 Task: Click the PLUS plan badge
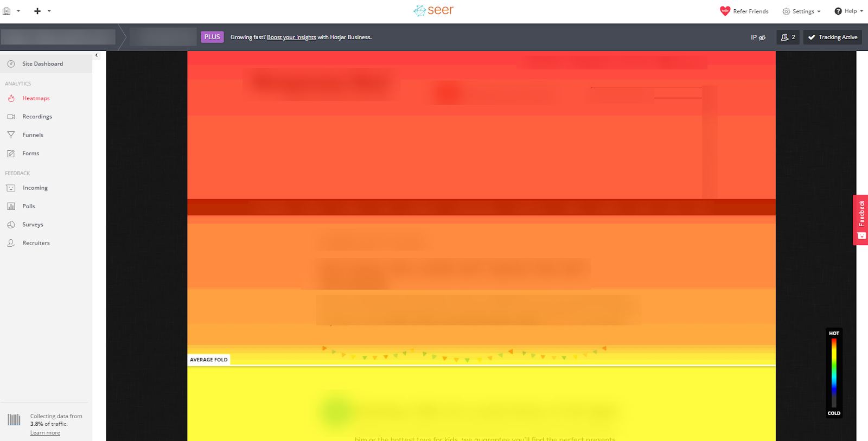click(x=212, y=37)
